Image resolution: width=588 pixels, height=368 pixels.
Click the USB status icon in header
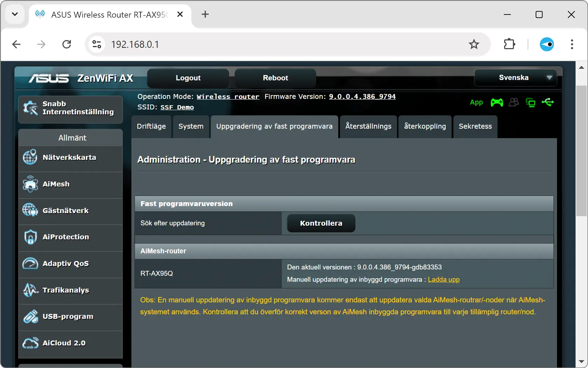(x=548, y=102)
